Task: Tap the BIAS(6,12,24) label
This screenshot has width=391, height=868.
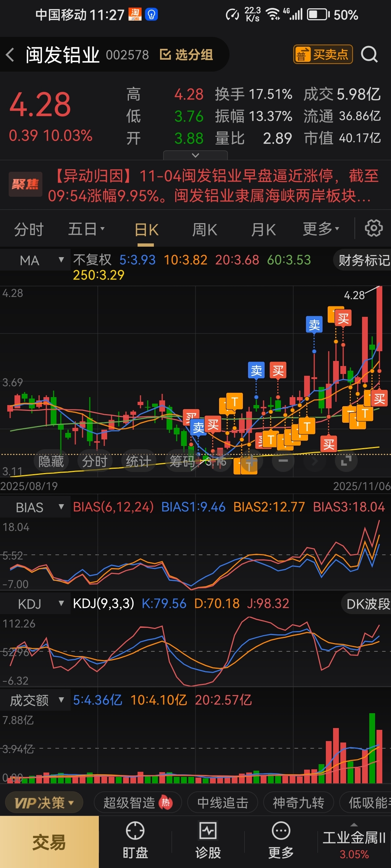Action: pyautogui.click(x=113, y=507)
